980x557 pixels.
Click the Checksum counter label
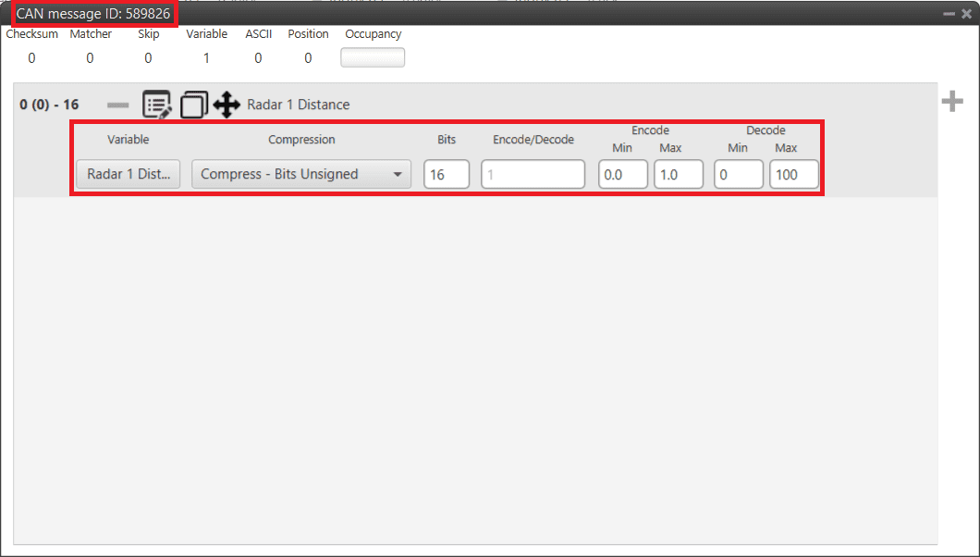(x=32, y=34)
